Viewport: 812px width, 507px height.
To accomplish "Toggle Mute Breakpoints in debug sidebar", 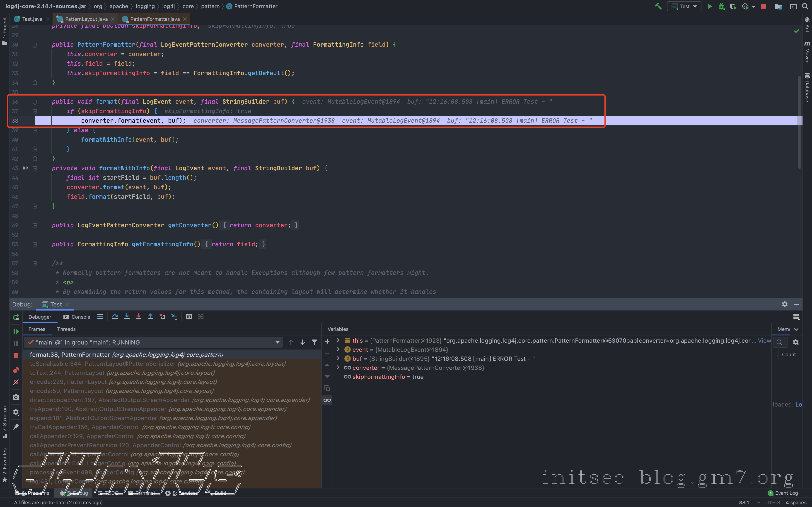I will [x=16, y=382].
